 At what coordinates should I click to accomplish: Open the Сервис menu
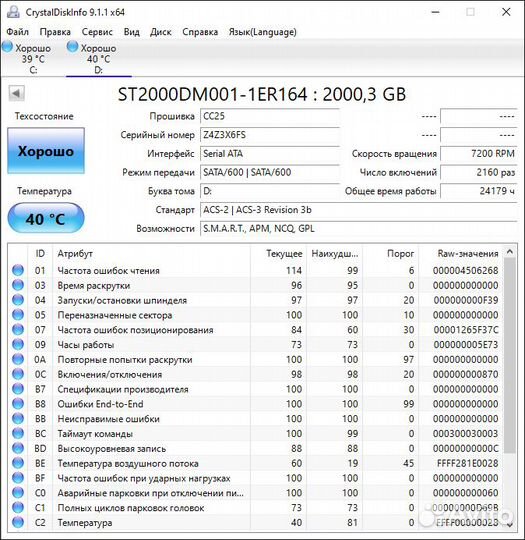(x=97, y=32)
